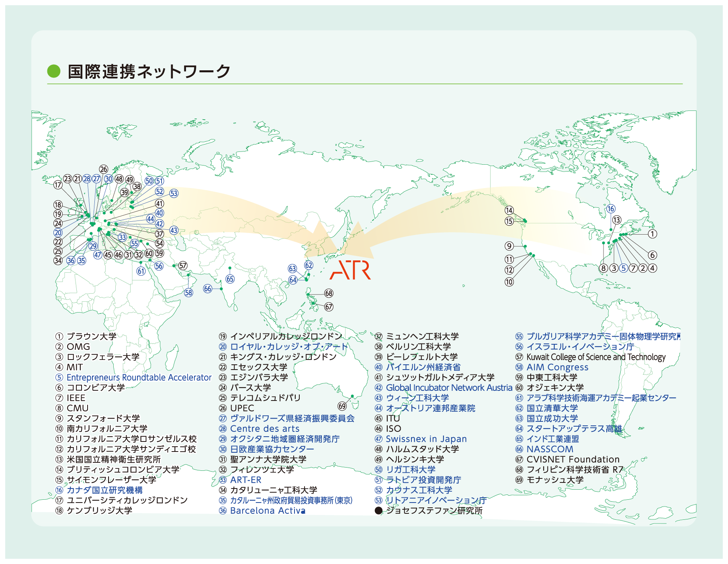Click circled marker 67 on the map near Philippines
The image size is (728, 564).
tap(329, 307)
